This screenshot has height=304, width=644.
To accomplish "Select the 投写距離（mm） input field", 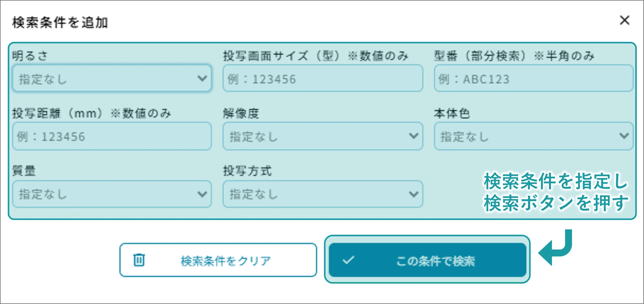I will tap(112, 136).
